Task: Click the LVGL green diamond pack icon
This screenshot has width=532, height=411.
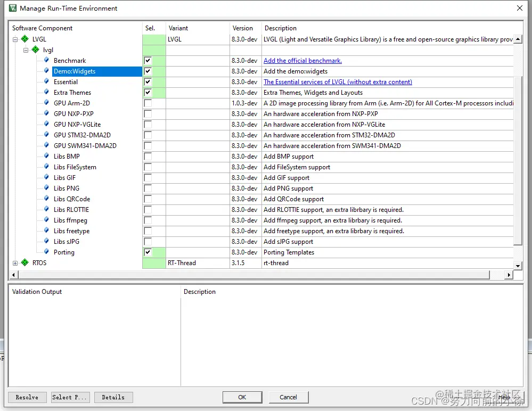Action: coord(25,39)
